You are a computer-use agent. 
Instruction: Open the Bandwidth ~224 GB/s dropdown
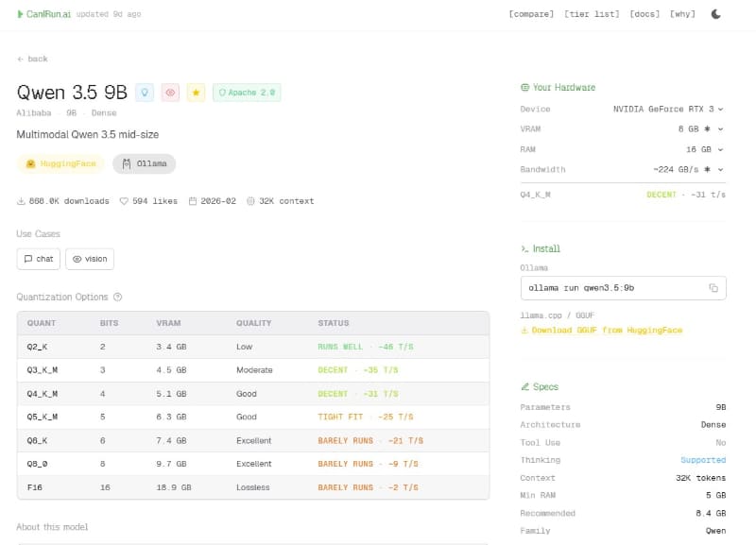(688, 170)
